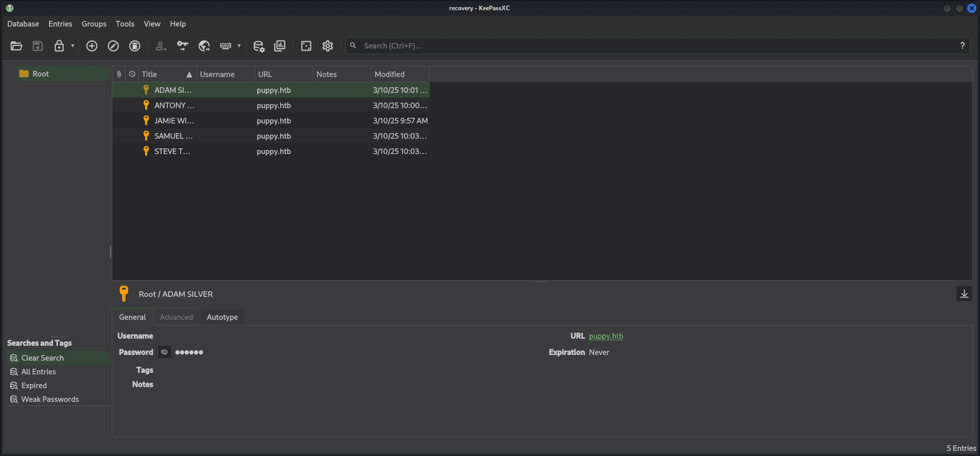
Task: Switch to the Autotype tab
Action: (x=222, y=317)
